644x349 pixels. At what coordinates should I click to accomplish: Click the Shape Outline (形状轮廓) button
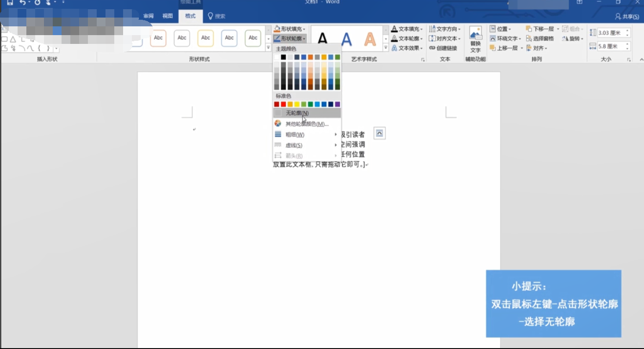click(289, 39)
